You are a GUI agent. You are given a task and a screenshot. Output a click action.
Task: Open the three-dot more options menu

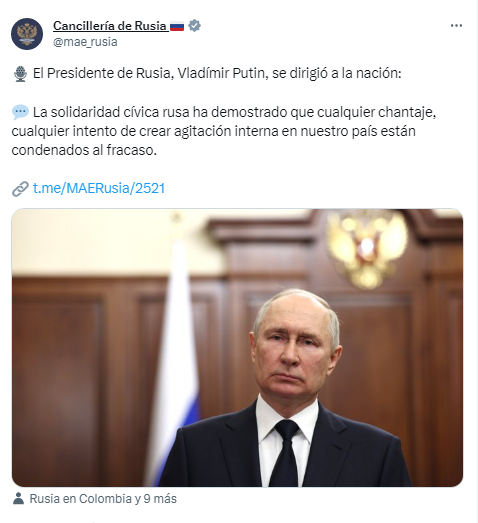click(456, 26)
